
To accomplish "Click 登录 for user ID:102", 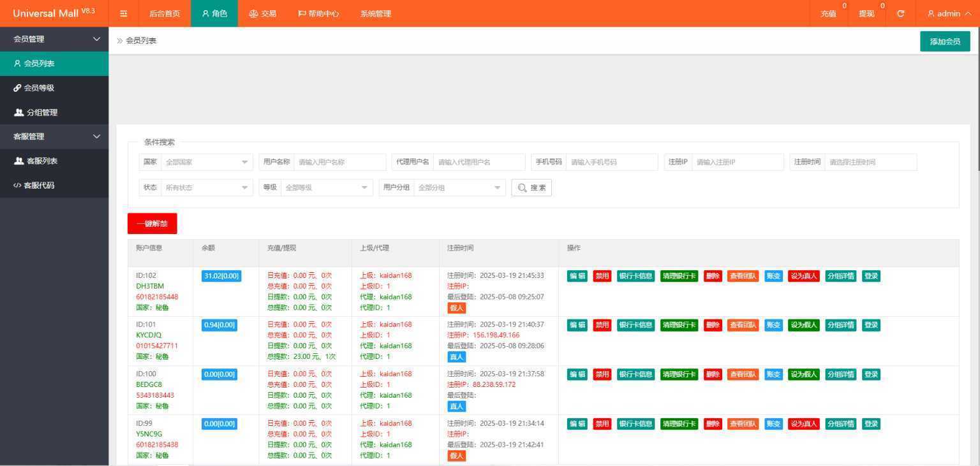I will 871,276.
